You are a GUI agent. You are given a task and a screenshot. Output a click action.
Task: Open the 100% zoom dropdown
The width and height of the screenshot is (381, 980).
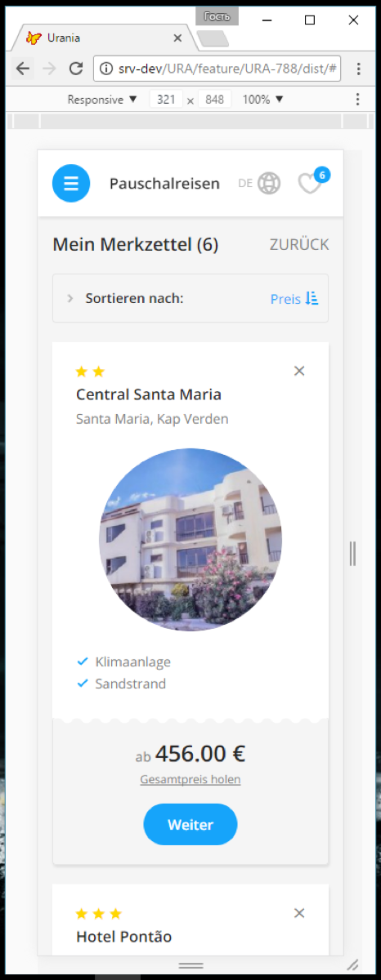click(x=263, y=100)
